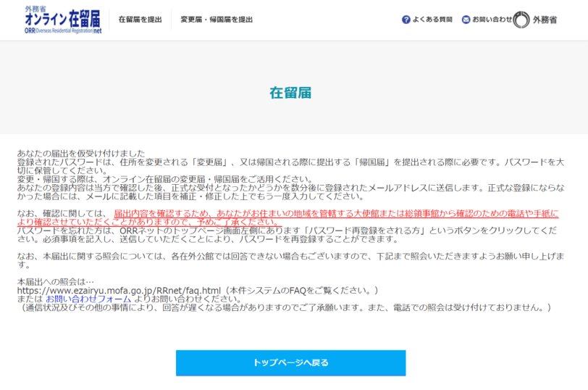This screenshot has height=390, width=588.
Task: Click the 外務省 text in the header
Action: tap(545, 20)
